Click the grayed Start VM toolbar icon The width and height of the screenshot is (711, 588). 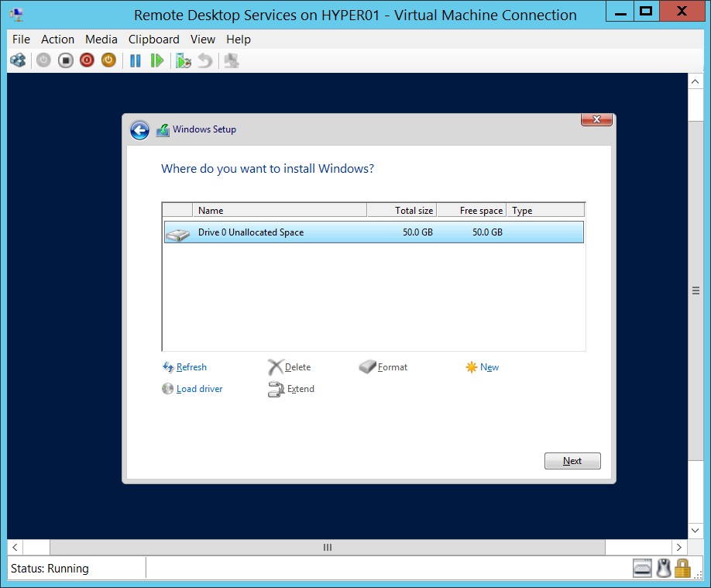(x=43, y=60)
